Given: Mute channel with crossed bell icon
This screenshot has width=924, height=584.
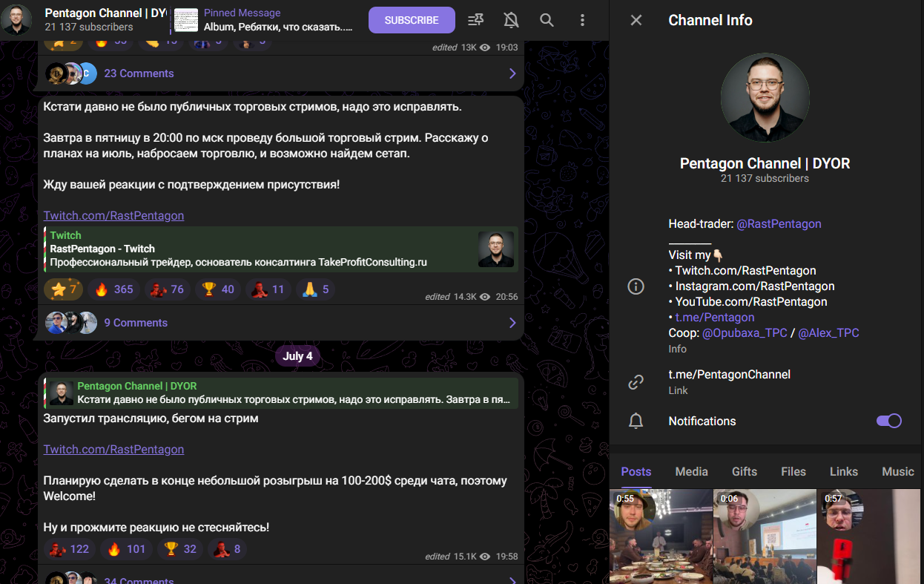Looking at the screenshot, I should (511, 20).
